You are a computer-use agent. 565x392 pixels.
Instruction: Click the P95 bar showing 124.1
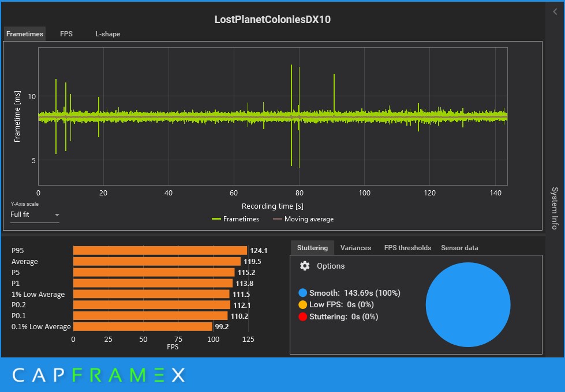(x=160, y=251)
